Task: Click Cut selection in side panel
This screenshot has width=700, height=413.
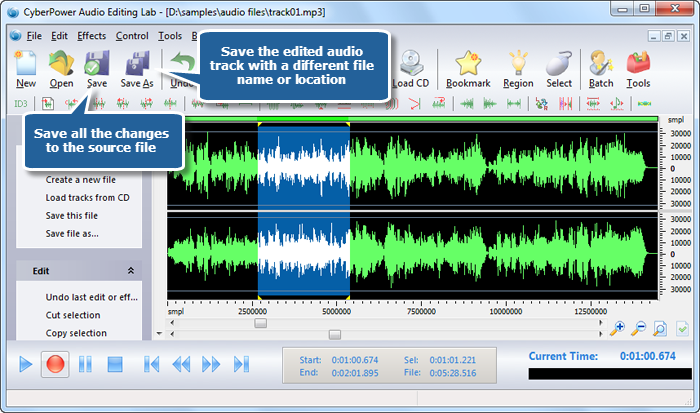Action: click(73, 315)
